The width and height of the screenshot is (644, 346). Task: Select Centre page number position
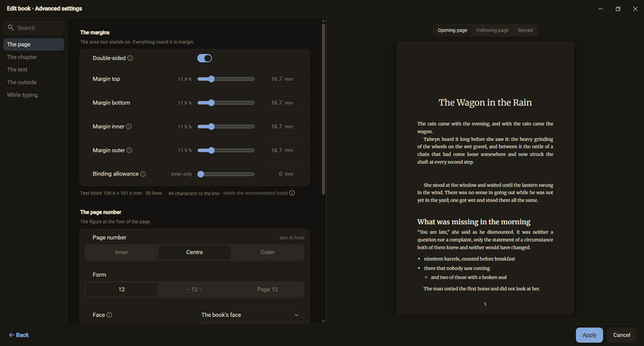195,253
